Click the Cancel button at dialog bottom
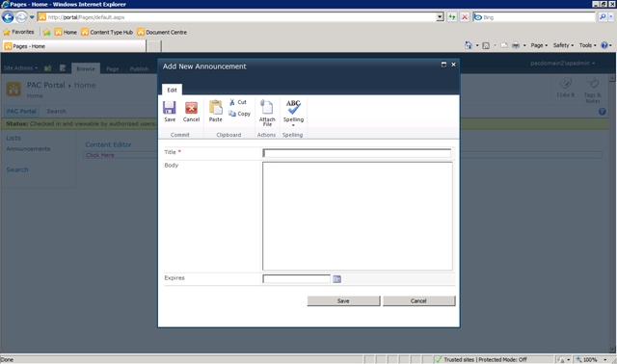This screenshot has height=364, width=617. pos(418,300)
